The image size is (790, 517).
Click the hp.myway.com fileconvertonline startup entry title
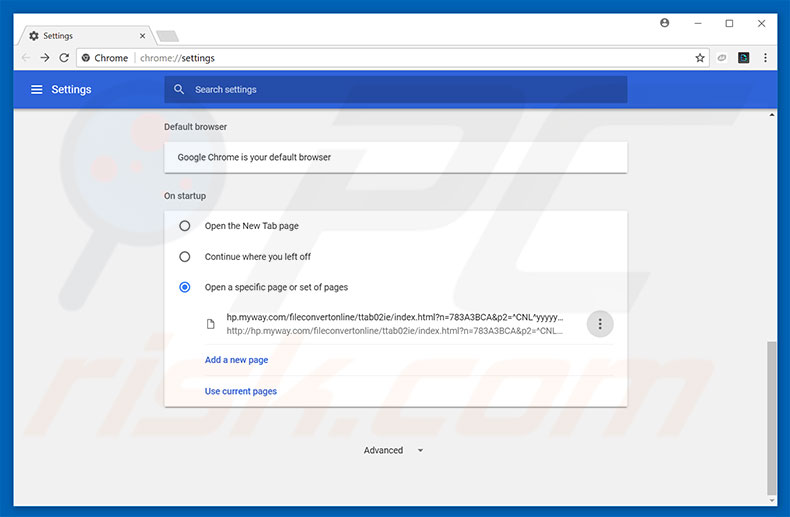click(394, 317)
